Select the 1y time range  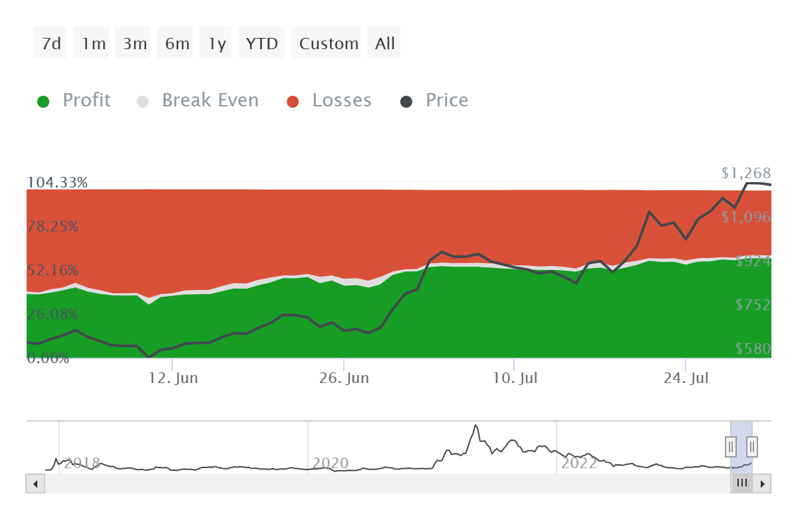click(215, 43)
